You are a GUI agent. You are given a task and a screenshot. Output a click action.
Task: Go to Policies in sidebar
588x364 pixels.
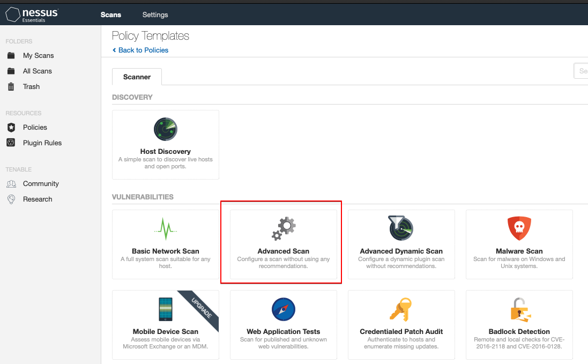coord(35,128)
